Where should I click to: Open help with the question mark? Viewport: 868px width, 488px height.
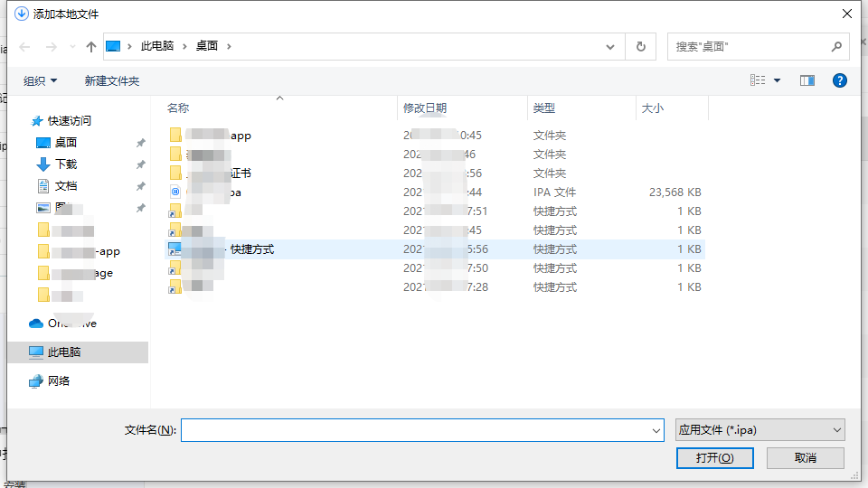[839, 80]
